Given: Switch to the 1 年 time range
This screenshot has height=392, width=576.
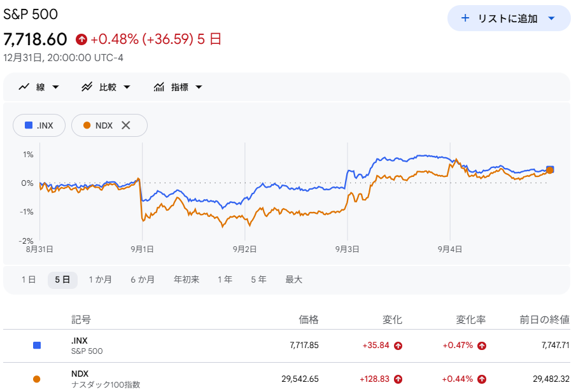Looking at the screenshot, I should (x=225, y=279).
